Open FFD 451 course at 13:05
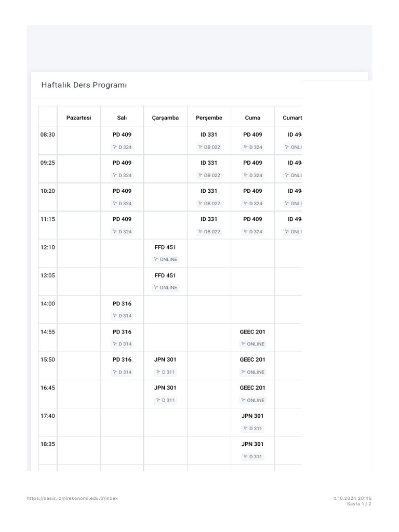The width and height of the screenshot is (399, 532). [x=165, y=275]
